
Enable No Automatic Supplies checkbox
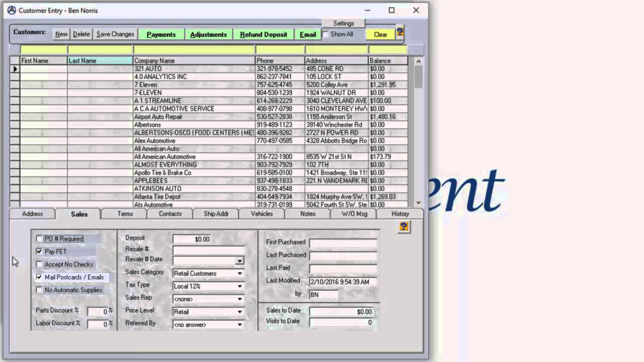39,290
